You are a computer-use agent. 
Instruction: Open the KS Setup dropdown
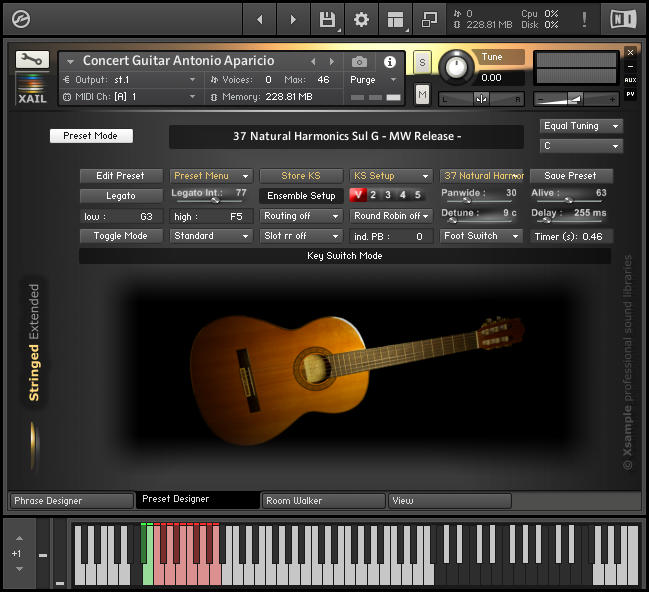point(391,176)
